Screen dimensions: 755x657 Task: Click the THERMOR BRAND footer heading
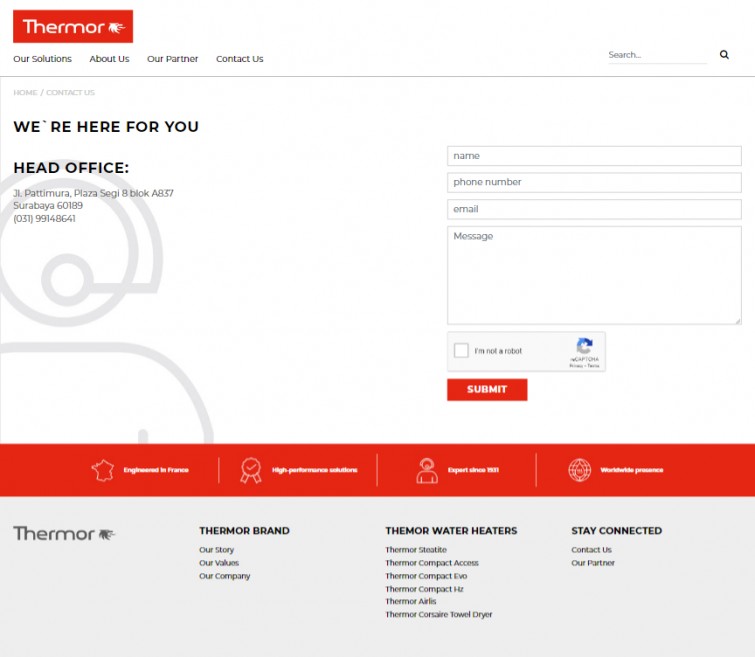244,531
